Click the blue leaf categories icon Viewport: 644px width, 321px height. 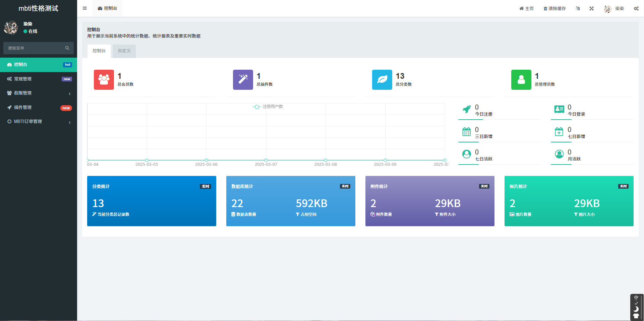pyautogui.click(x=382, y=80)
